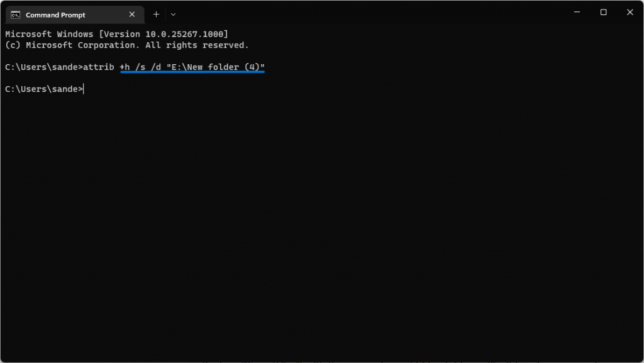Image resolution: width=644 pixels, height=363 pixels.
Task: Click the /s switch in the command
Action: click(x=140, y=67)
